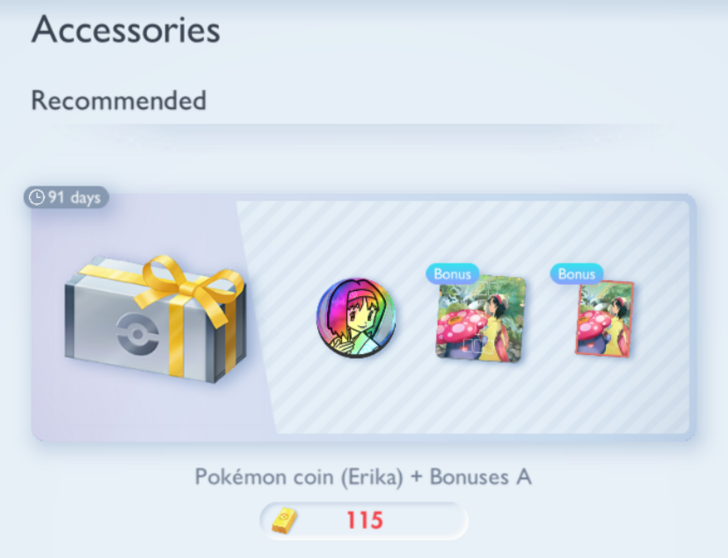
Task: Click the first blue Bonus tag
Action: click(x=452, y=274)
